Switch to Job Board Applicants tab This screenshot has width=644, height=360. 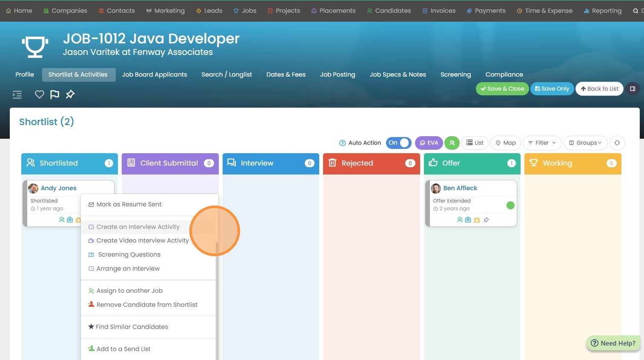(155, 74)
